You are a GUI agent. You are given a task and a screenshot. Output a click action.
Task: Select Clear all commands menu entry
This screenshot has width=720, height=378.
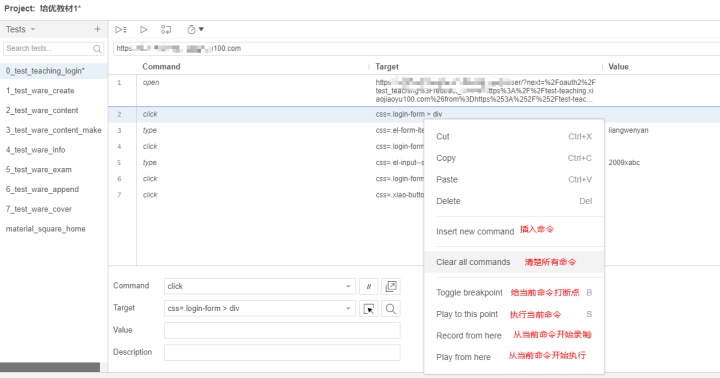[x=514, y=262]
